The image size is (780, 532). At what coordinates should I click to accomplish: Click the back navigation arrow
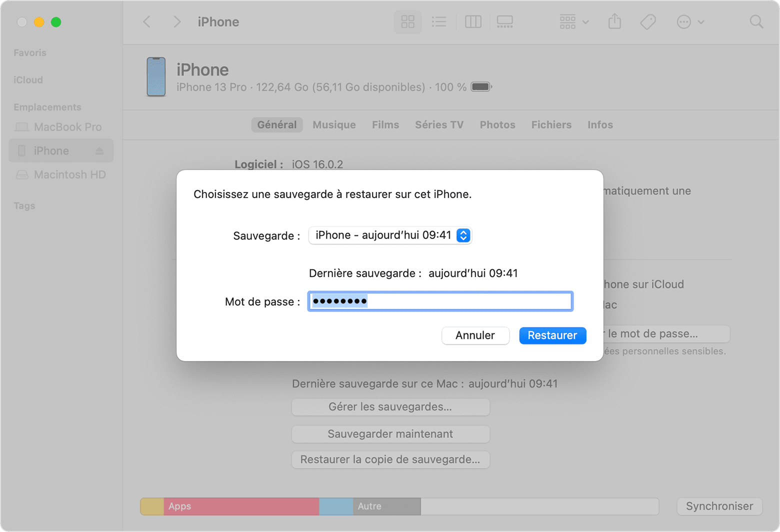146,21
